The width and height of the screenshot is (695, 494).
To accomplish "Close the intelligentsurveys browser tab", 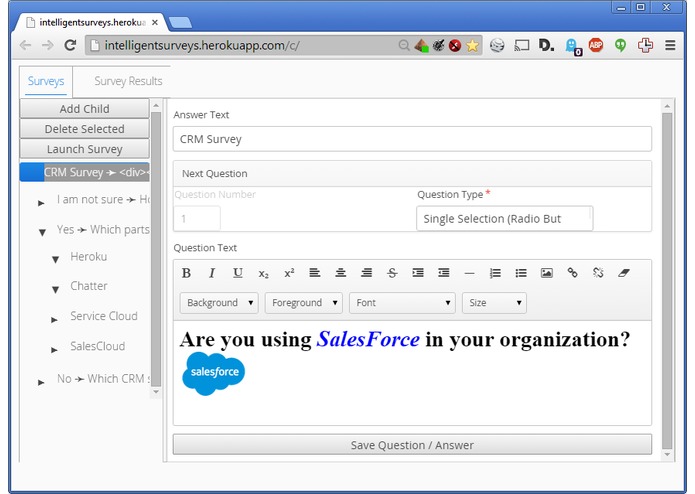I will (155, 22).
